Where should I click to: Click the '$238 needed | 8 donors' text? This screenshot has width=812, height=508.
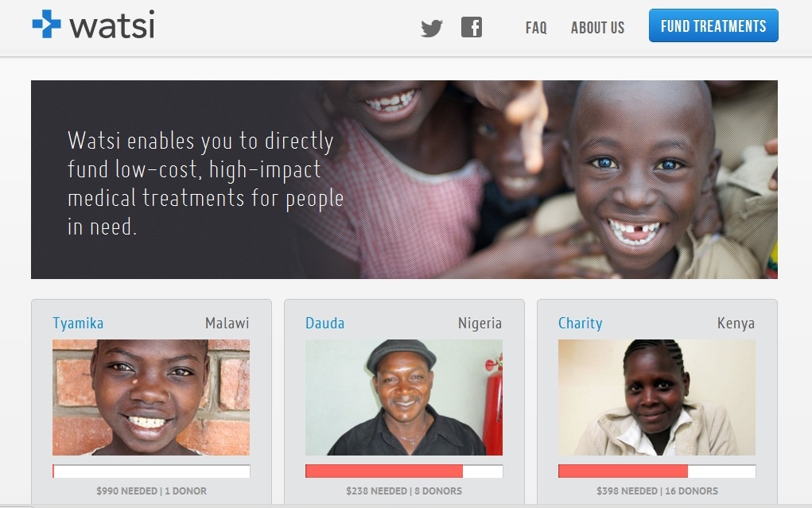(404, 491)
